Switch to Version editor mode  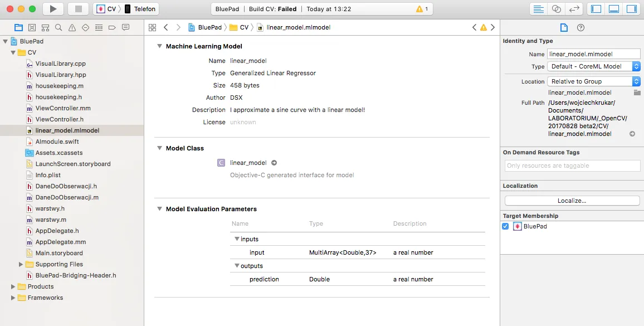[x=574, y=9]
